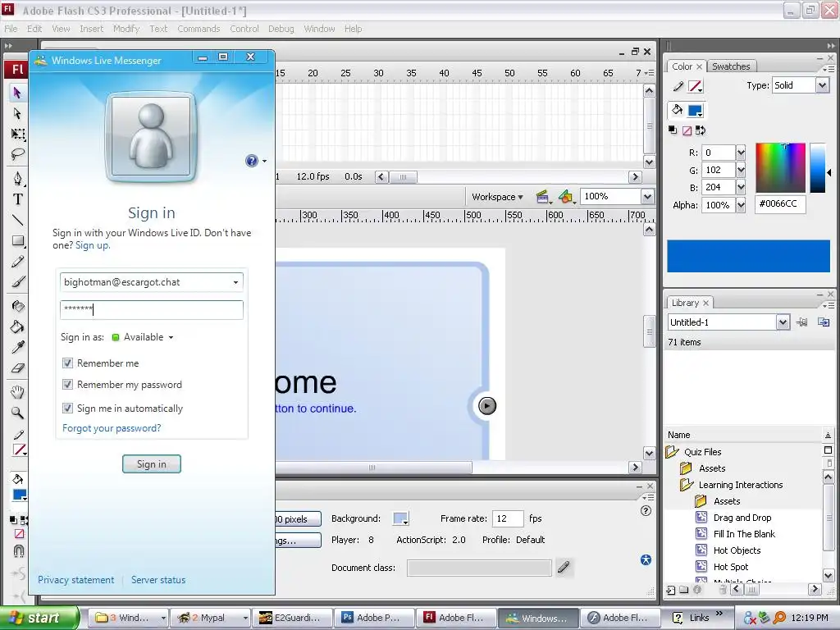Open the Privacy statement link

[75, 580]
